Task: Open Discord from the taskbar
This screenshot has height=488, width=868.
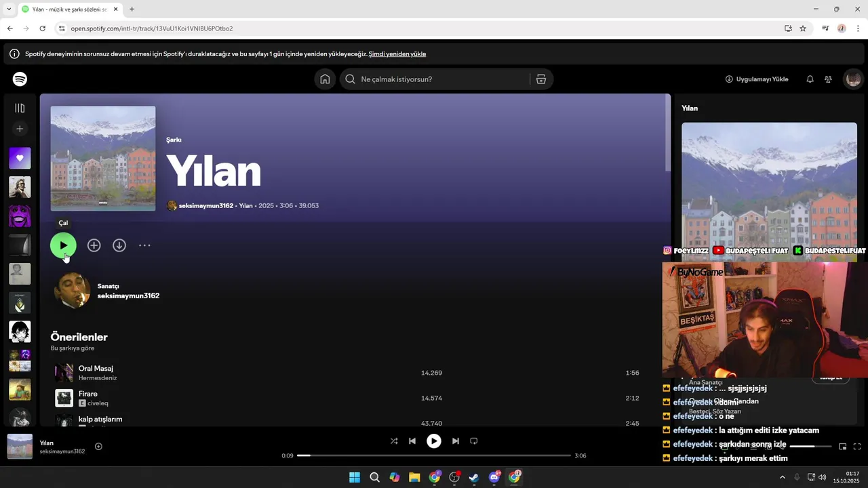Action: pyautogui.click(x=494, y=477)
